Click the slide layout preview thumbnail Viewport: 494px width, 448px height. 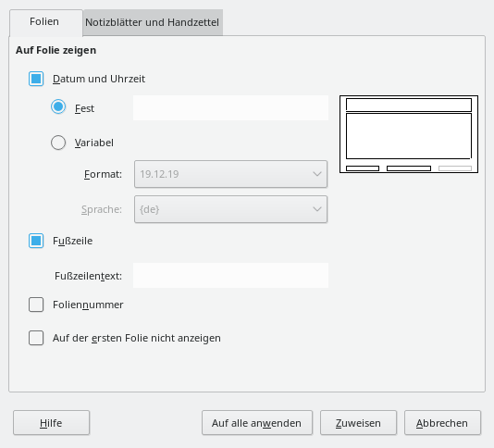point(409,134)
